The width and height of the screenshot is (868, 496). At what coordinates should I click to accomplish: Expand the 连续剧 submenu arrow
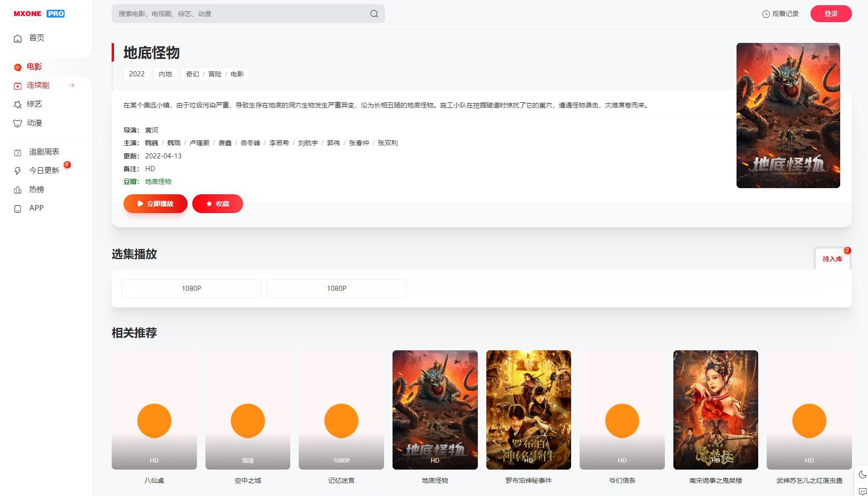[x=71, y=85]
